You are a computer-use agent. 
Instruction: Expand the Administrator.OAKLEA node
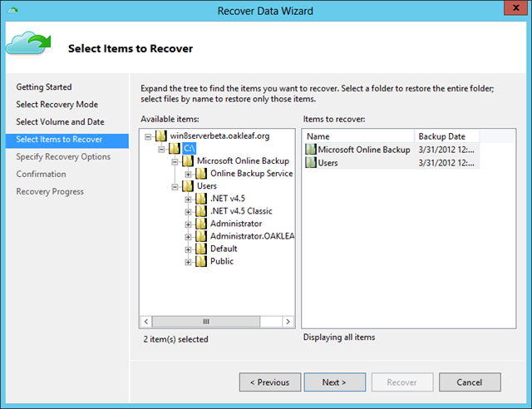click(x=188, y=237)
